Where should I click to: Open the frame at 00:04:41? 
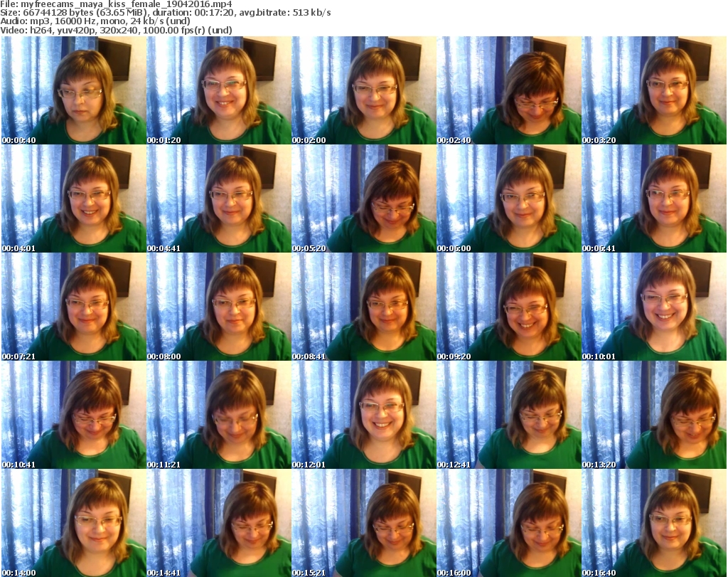click(x=219, y=198)
